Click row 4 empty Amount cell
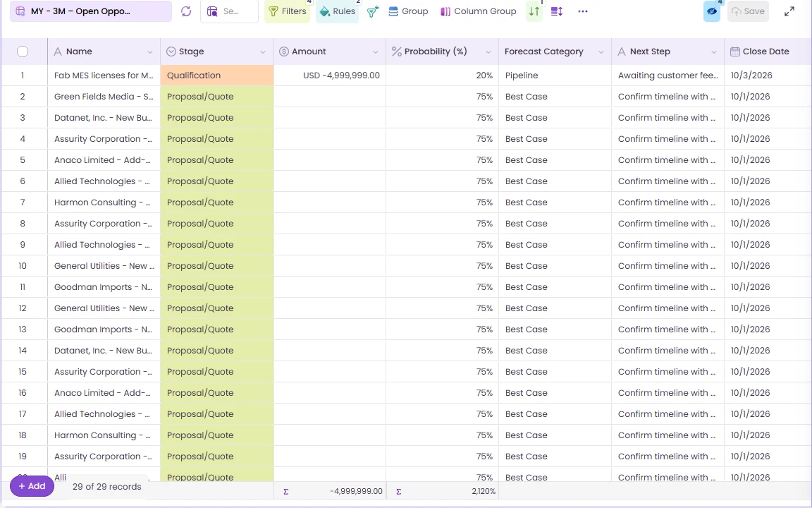 point(330,139)
